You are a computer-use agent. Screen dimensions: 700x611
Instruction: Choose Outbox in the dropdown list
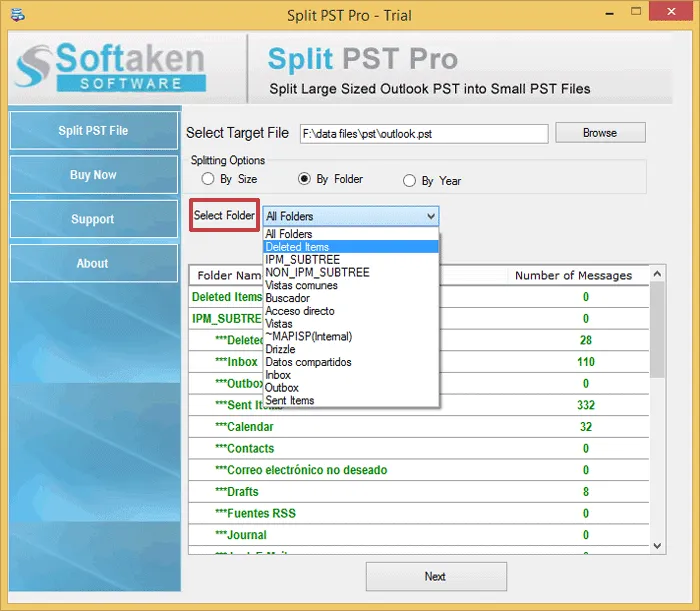351,387
